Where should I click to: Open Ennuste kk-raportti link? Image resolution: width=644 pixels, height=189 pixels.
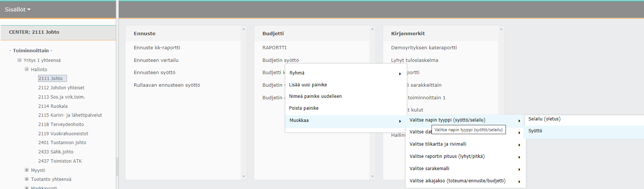[x=157, y=48]
